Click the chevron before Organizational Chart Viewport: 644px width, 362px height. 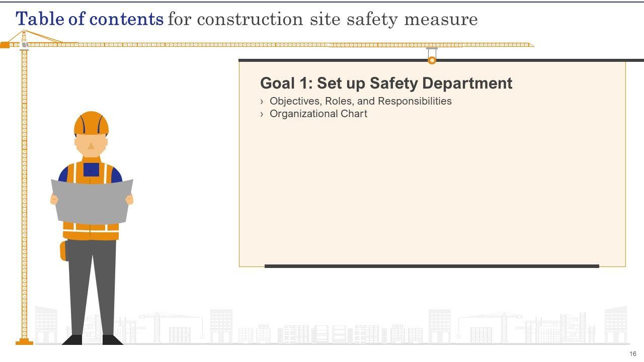262,114
